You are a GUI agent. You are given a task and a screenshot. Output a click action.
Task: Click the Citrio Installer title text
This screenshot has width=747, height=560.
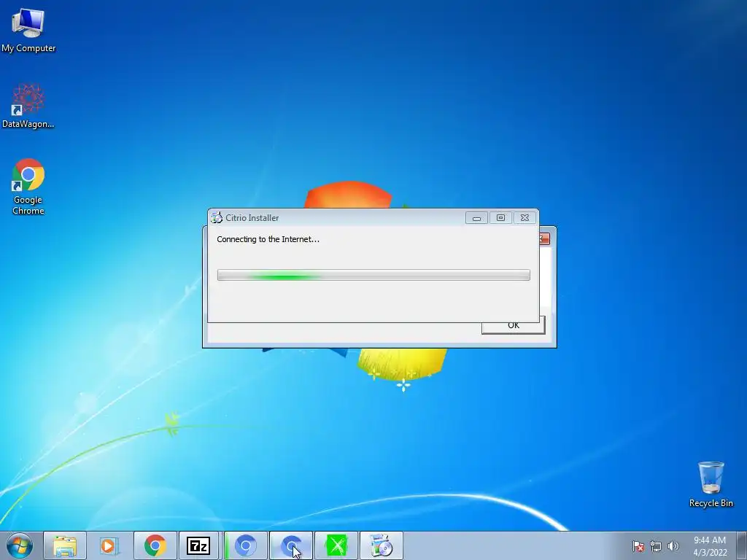click(x=252, y=218)
